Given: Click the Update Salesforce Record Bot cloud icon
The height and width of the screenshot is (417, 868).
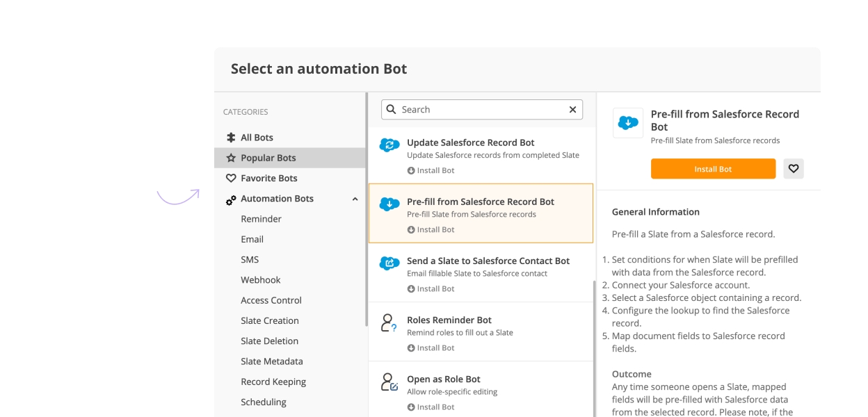Looking at the screenshot, I should click(x=389, y=145).
